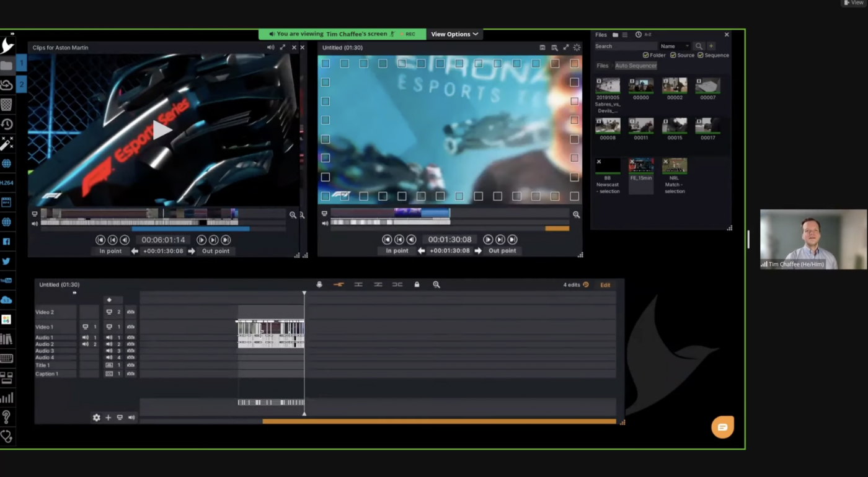The height and width of the screenshot is (477, 868).
Task: Set Out point in Clips for Aston Martin viewer
Action: (x=216, y=251)
